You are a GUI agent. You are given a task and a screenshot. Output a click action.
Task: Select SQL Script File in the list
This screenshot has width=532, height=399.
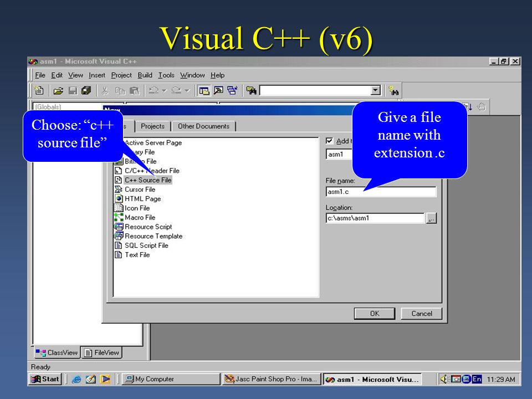(146, 245)
